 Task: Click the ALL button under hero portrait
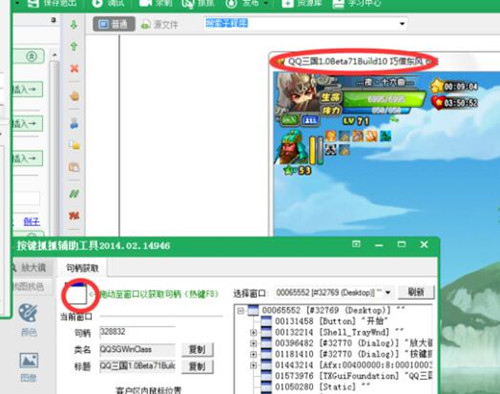(x=310, y=120)
